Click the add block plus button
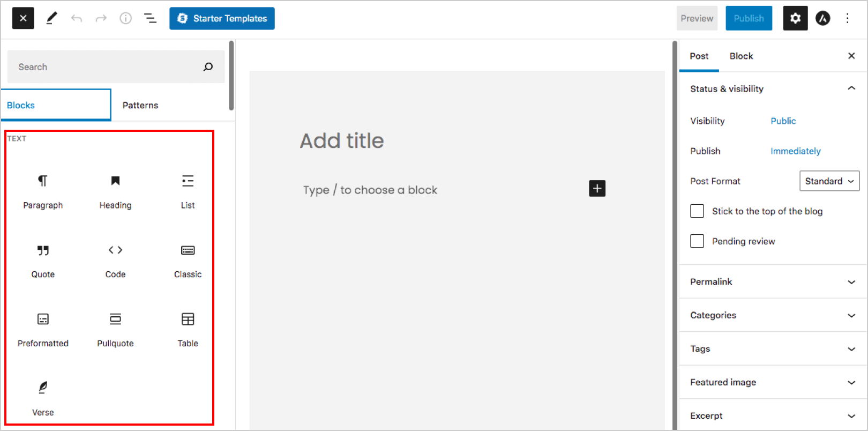Viewport: 868px width, 431px height. [597, 189]
